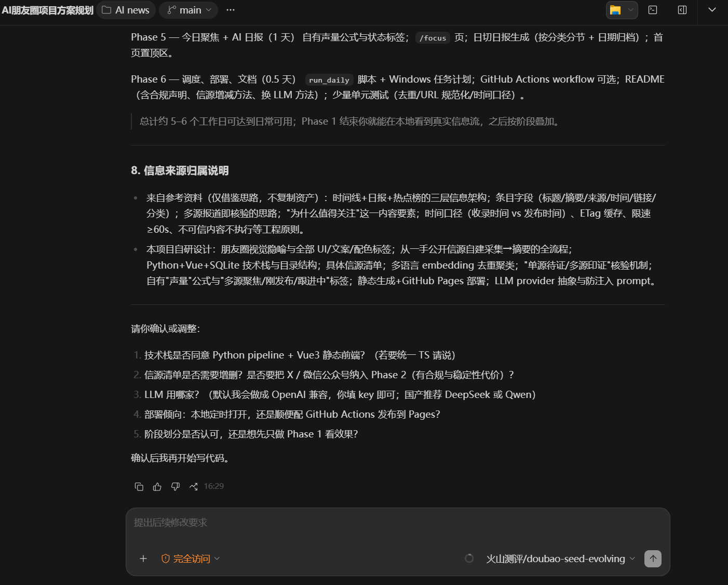Click the fork arrows icon beside 16:29

193,486
